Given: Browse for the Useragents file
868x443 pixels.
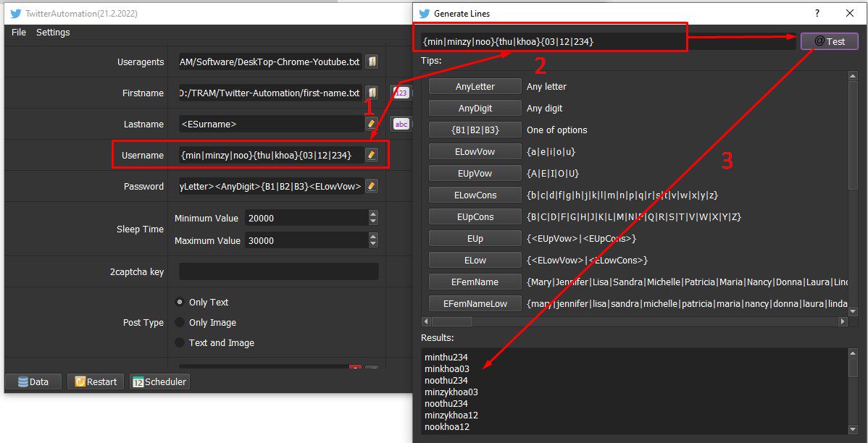Looking at the screenshot, I should click(372, 62).
